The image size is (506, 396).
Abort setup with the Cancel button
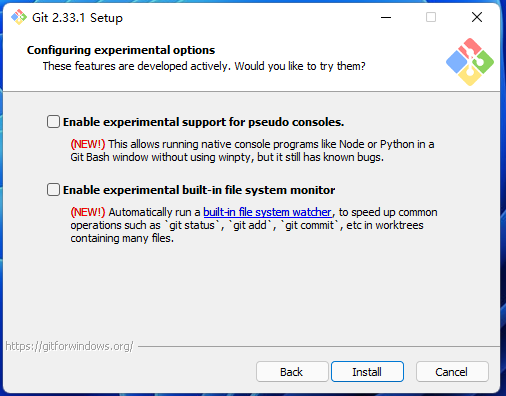pos(452,372)
